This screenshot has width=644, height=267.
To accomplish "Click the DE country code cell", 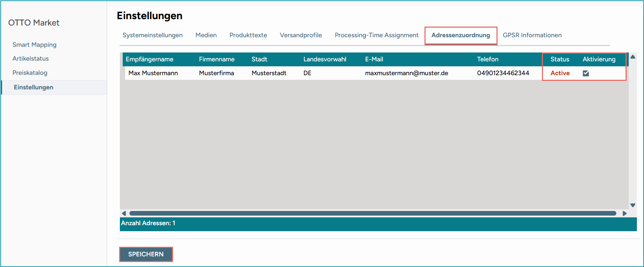I will pyautogui.click(x=307, y=73).
